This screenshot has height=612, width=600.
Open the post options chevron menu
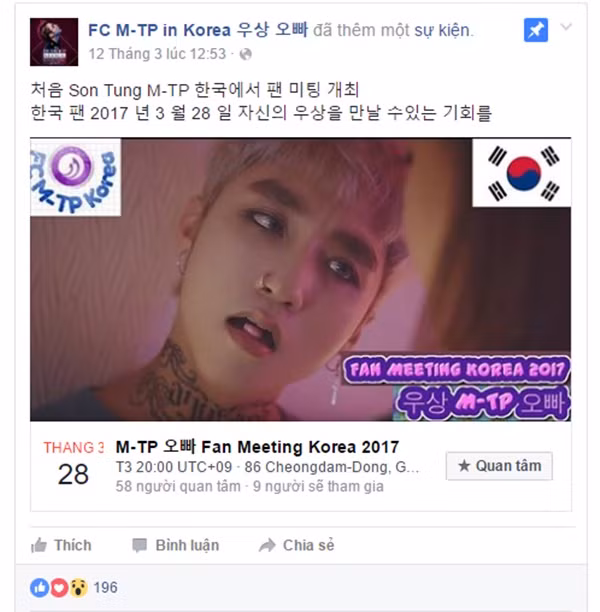tap(566, 27)
